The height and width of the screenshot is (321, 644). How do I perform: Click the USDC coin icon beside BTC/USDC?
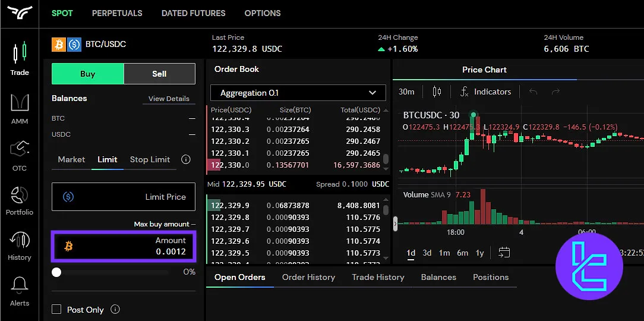[74, 45]
